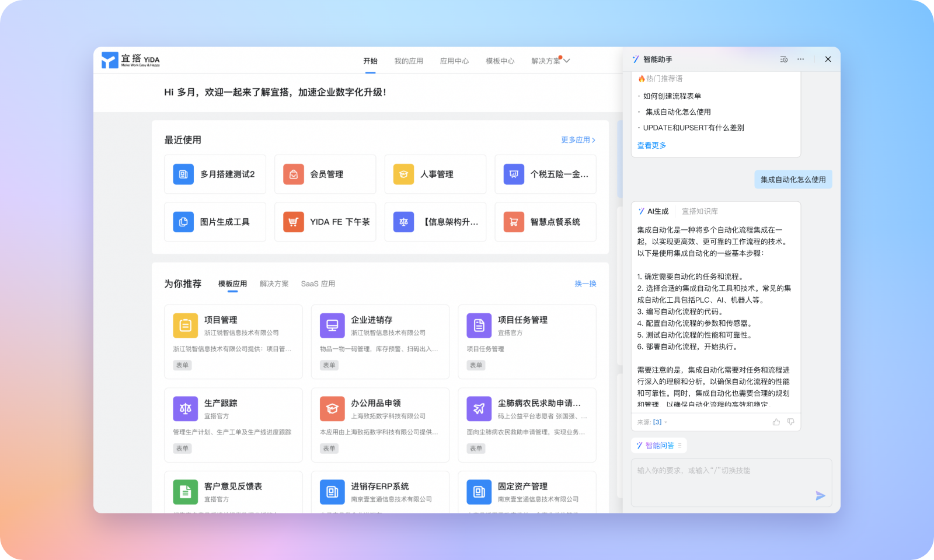Open the 智慧点餐系统 app icon
Image resolution: width=934 pixels, height=560 pixels.
(514, 222)
